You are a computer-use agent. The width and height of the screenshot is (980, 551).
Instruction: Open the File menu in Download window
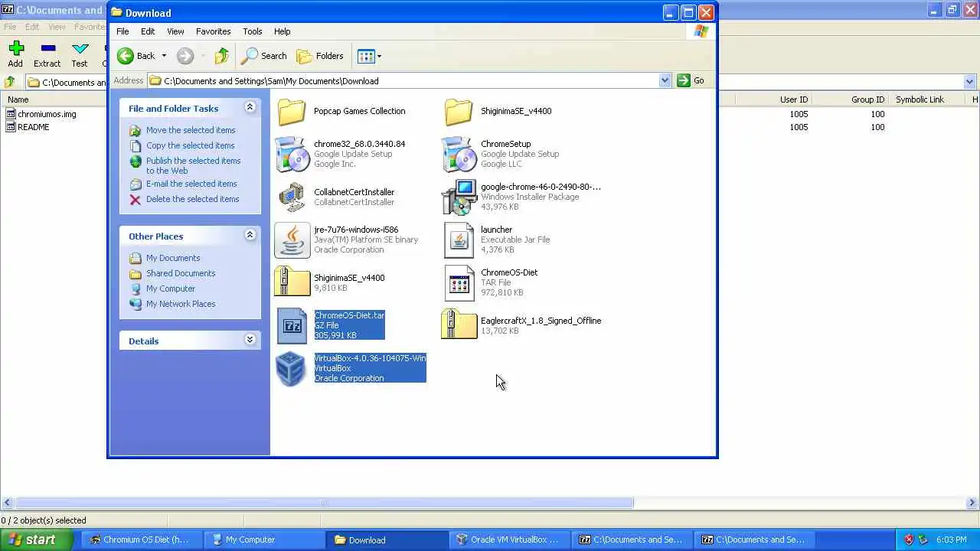pos(122,31)
